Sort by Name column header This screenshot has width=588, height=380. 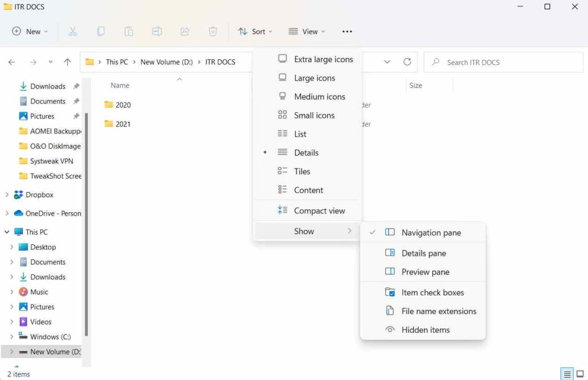click(119, 86)
